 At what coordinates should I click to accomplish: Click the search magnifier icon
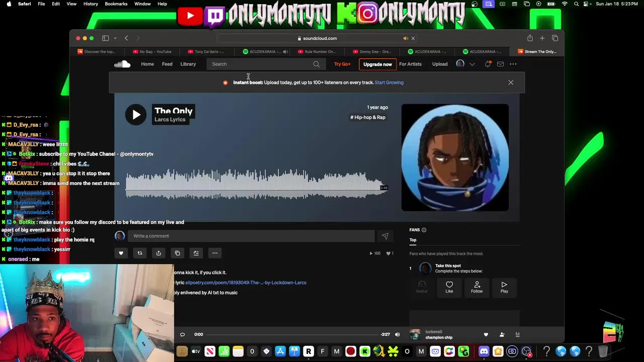click(316, 64)
